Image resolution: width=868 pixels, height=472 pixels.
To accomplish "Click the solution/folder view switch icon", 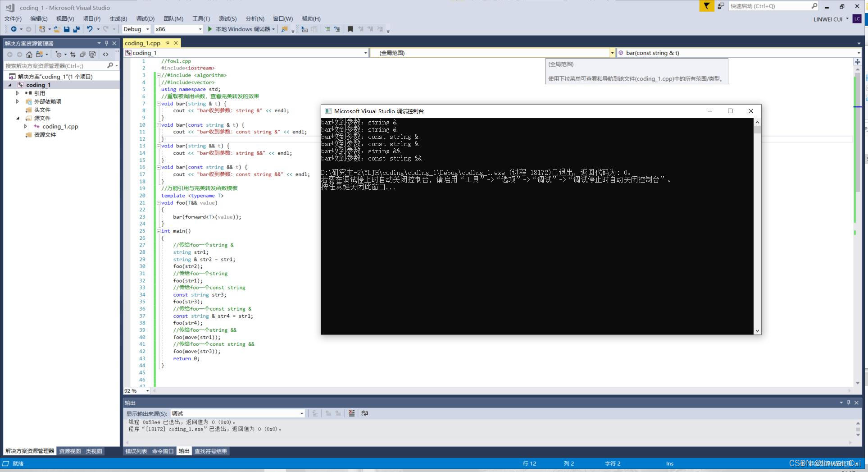I will click(39, 54).
